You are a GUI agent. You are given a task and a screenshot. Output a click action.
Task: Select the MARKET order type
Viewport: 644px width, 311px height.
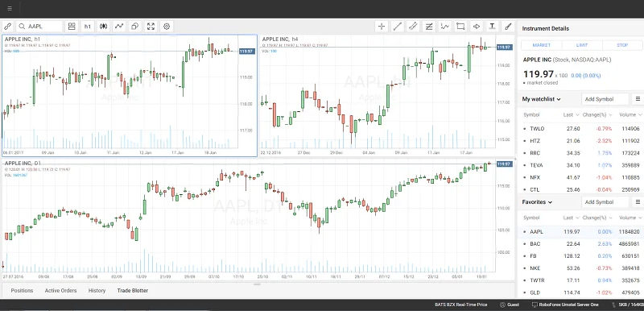coord(541,45)
